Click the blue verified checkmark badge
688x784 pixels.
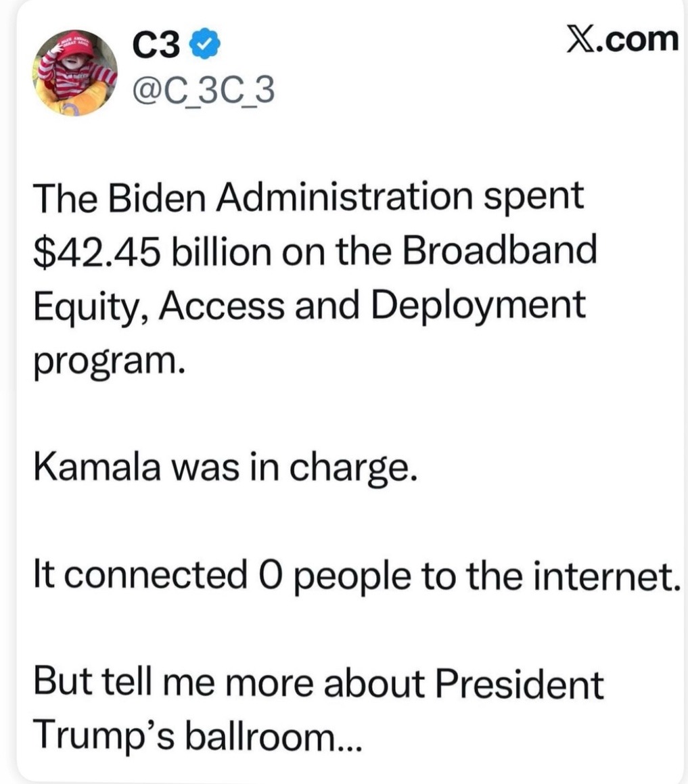pyautogui.click(x=206, y=47)
